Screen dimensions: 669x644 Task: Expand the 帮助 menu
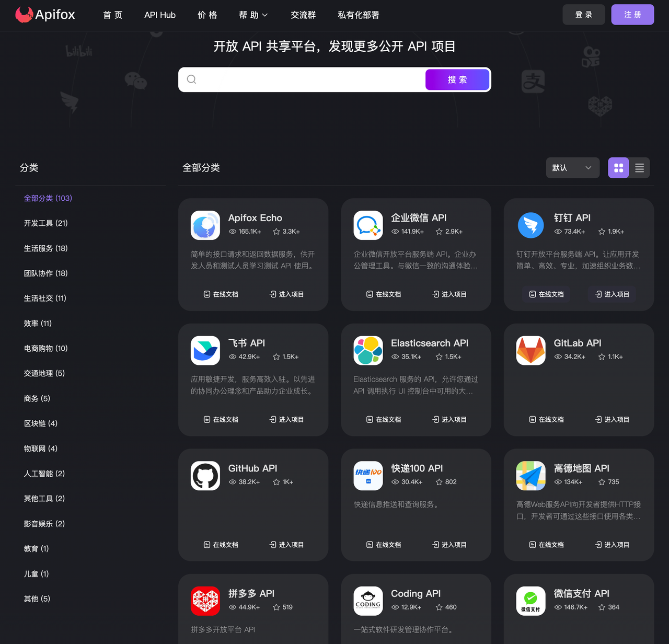coord(253,15)
